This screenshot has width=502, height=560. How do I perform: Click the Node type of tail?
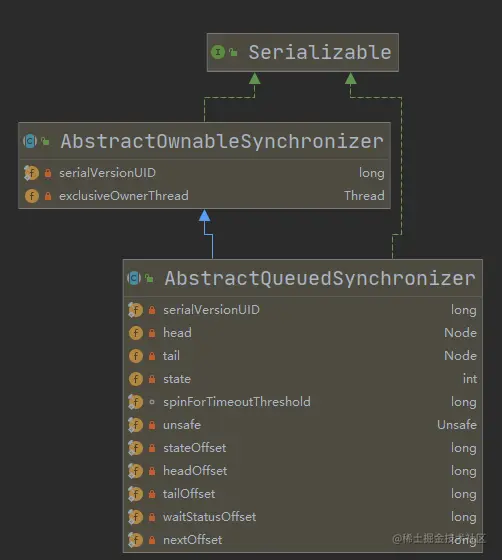pyautogui.click(x=460, y=356)
